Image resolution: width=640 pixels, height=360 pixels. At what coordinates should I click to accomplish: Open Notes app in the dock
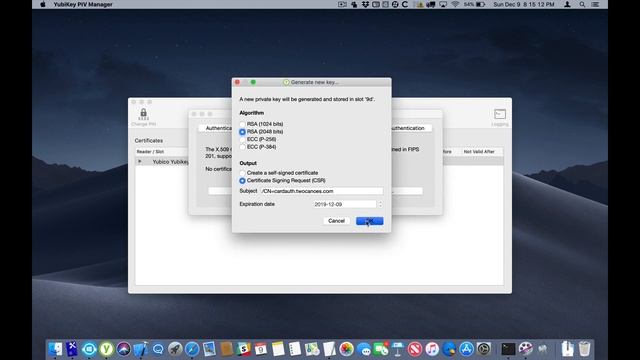point(278,349)
